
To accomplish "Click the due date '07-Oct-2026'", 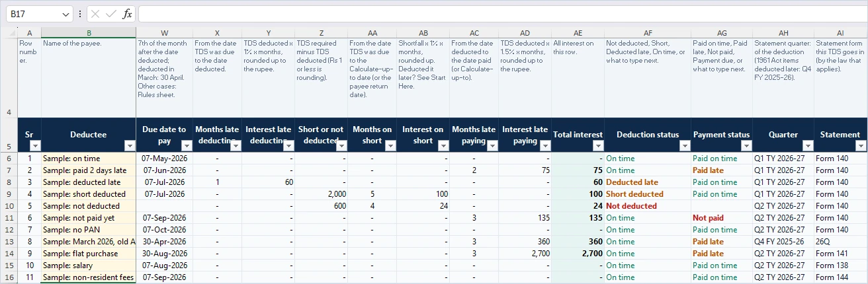I will (165, 230).
